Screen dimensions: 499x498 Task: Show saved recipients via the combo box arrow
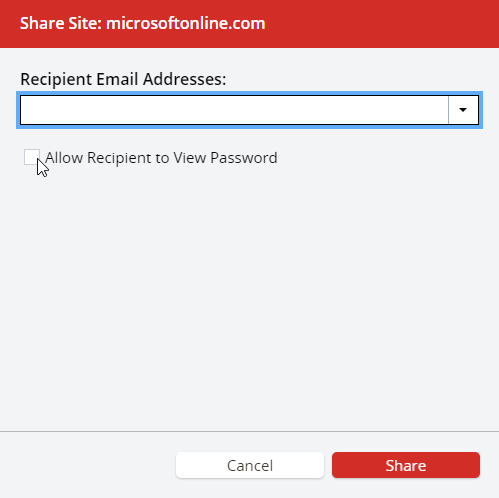[463, 110]
